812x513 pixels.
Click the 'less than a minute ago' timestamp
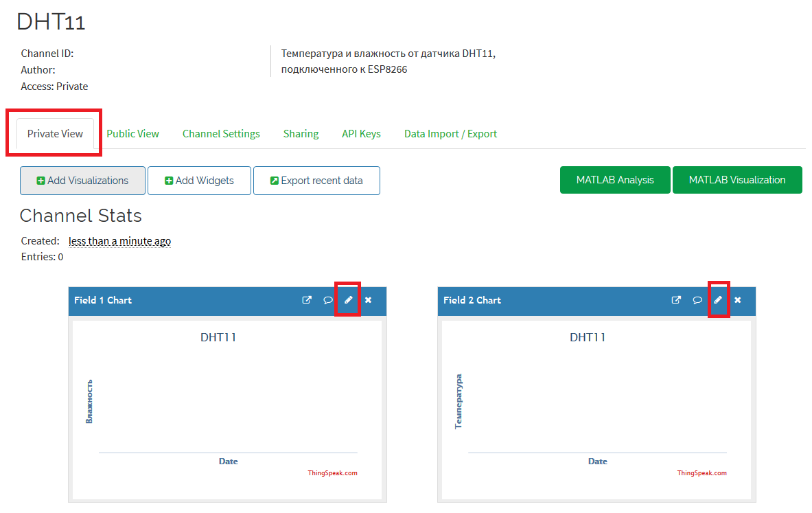pyautogui.click(x=119, y=241)
